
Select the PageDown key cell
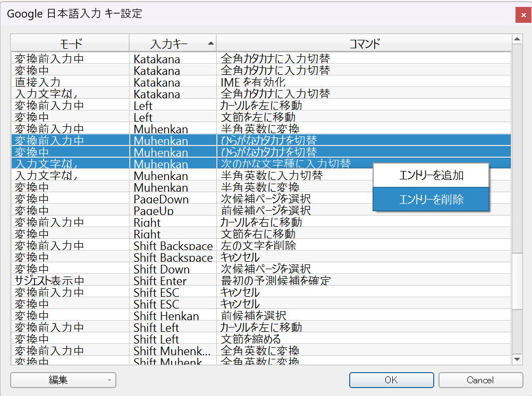[173, 199]
